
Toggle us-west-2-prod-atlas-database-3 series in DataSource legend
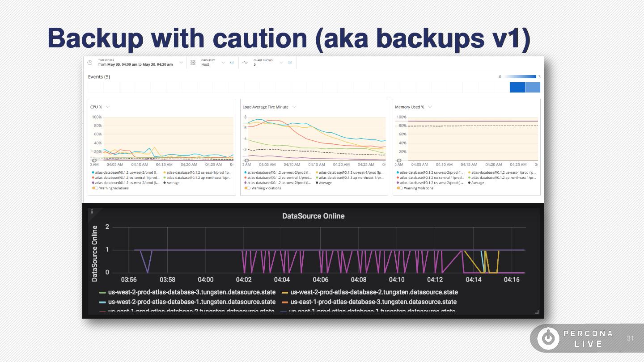(187, 292)
